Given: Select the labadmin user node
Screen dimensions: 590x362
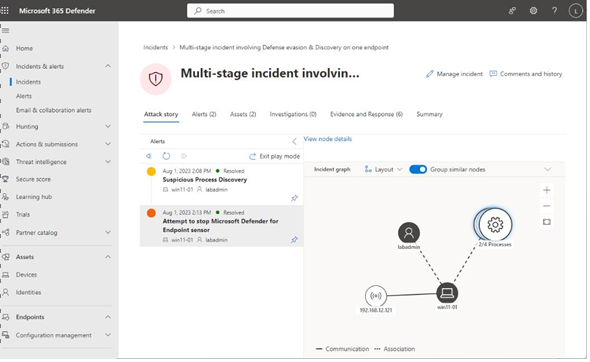Looking at the screenshot, I should (x=409, y=233).
